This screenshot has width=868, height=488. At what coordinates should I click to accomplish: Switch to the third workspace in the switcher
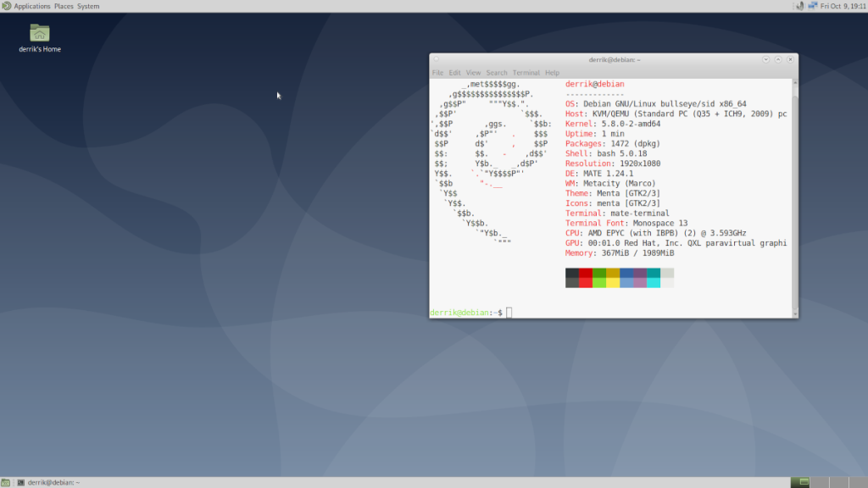pos(838,483)
